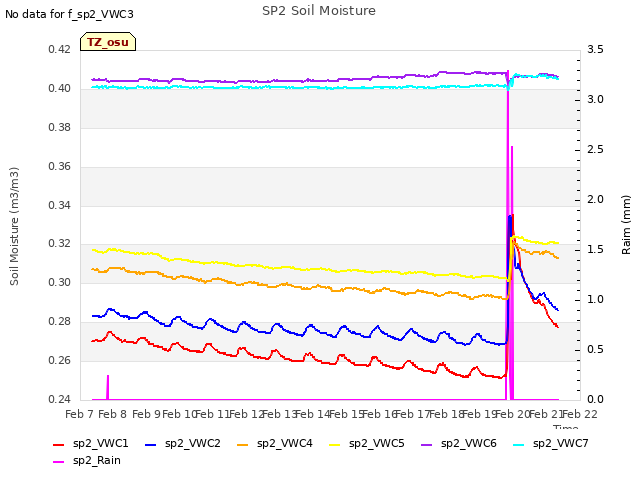Click the 0.26 left axis value

coord(60,360)
